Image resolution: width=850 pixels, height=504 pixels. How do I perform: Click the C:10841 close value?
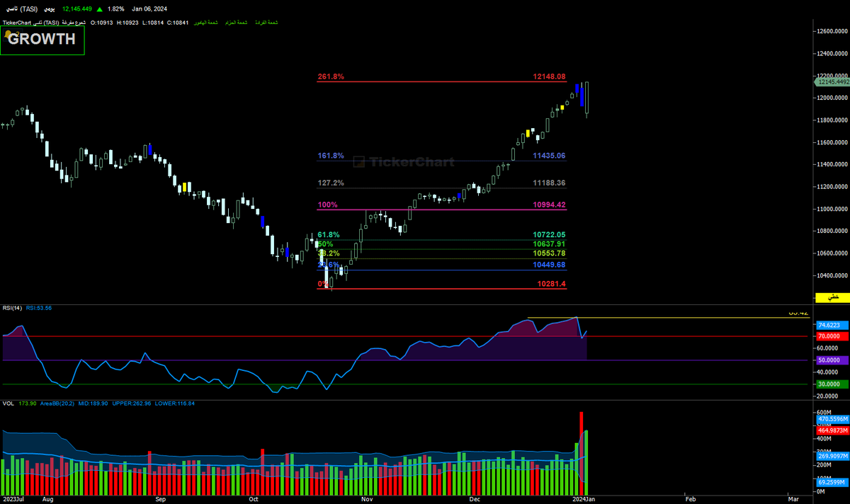(178, 23)
